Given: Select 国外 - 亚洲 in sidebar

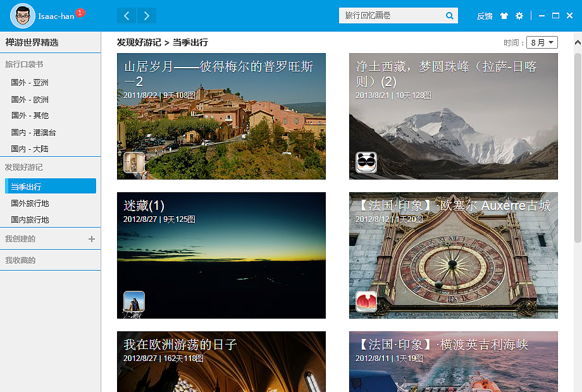Looking at the screenshot, I should pos(30,82).
